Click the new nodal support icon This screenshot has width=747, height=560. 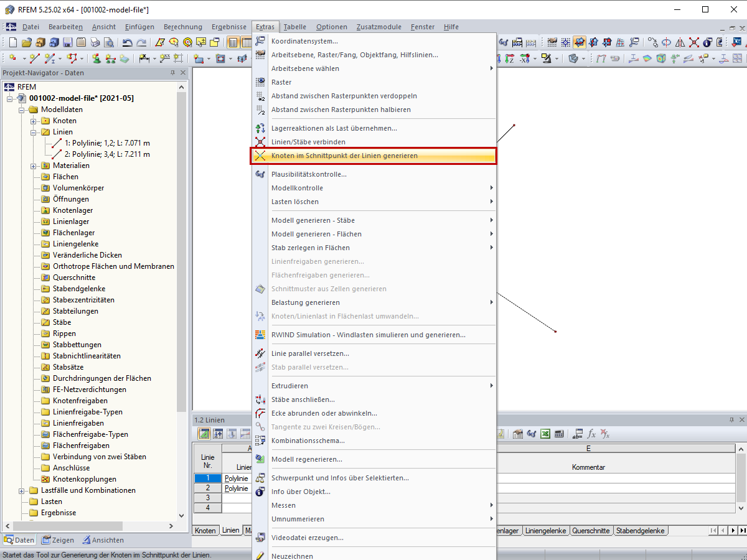tap(97, 58)
